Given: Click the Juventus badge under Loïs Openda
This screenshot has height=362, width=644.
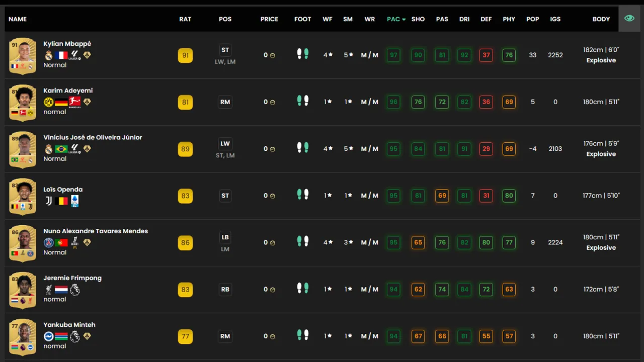Looking at the screenshot, I should coord(49,201).
